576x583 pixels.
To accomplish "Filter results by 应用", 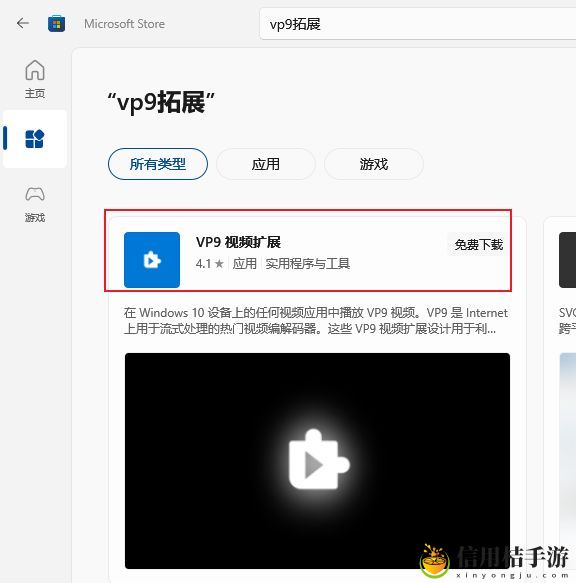I will [x=266, y=164].
